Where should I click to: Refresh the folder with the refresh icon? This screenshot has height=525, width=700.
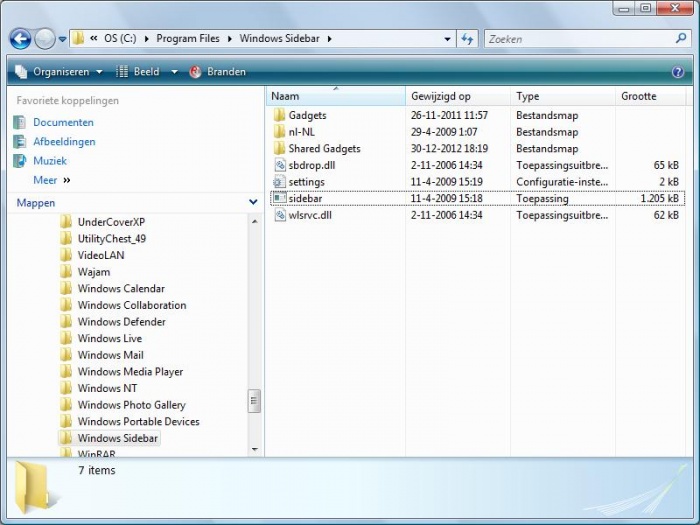467,39
